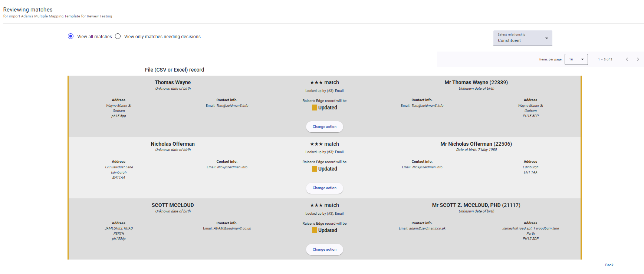The height and width of the screenshot is (274, 644).
Task: Click Change action for Scott McCloud
Action: (x=324, y=250)
